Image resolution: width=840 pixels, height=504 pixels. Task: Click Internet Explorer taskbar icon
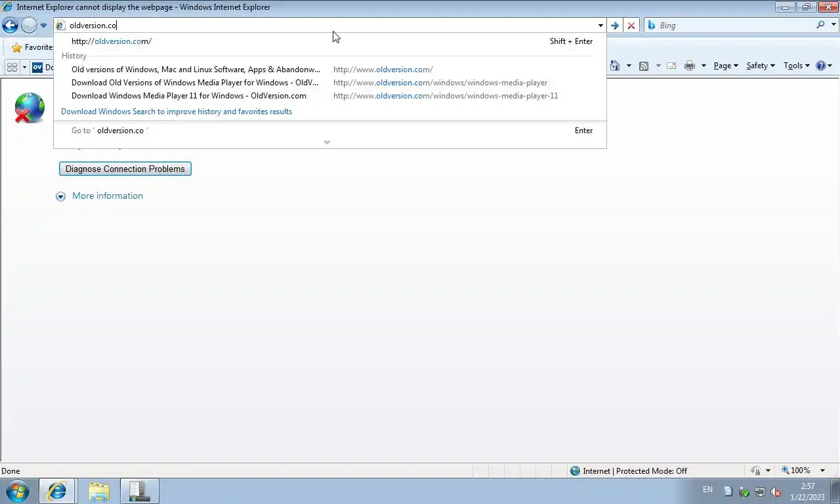[x=57, y=491]
